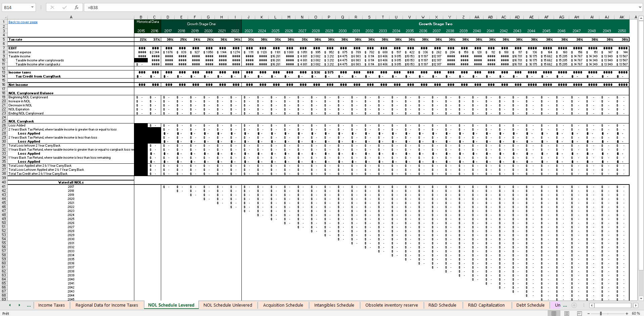Click the Growth Stage One header

tap(201, 24)
